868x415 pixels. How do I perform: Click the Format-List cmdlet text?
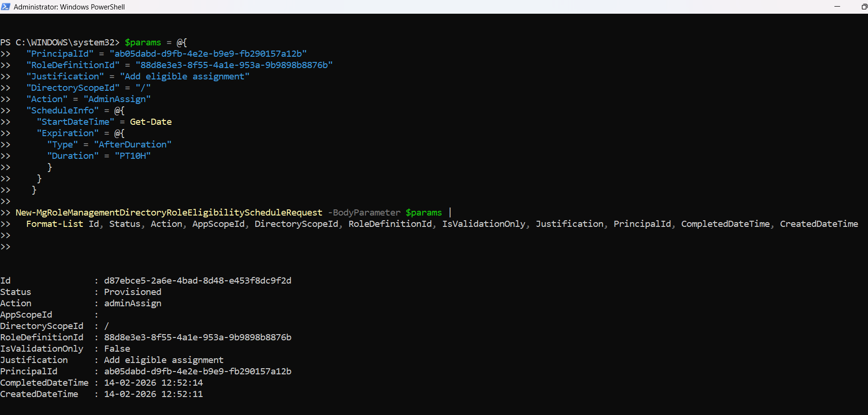click(x=54, y=224)
